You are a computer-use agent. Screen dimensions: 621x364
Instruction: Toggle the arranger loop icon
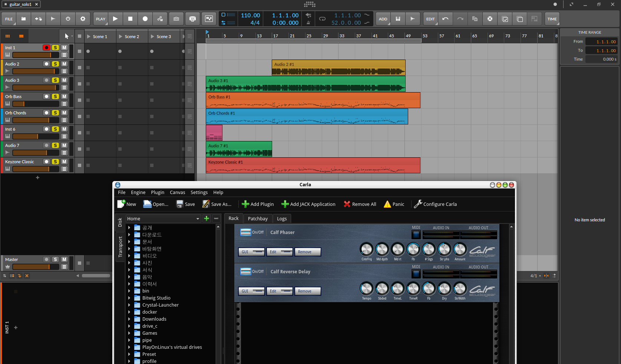click(x=322, y=19)
